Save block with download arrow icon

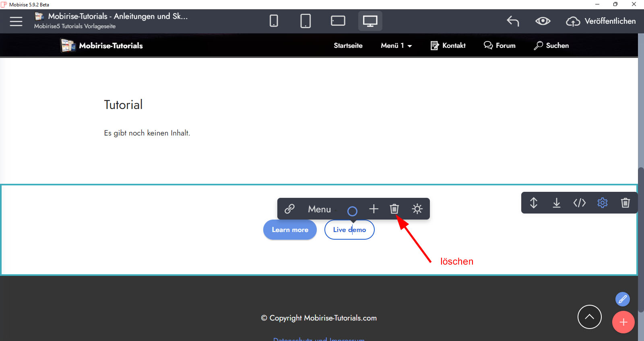557,203
